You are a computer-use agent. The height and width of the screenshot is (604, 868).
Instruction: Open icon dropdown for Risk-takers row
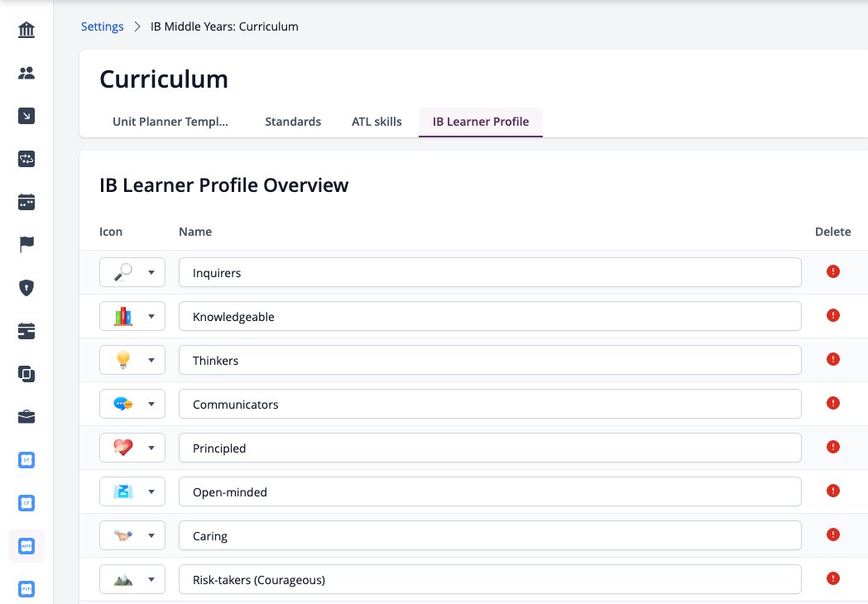click(132, 579)
